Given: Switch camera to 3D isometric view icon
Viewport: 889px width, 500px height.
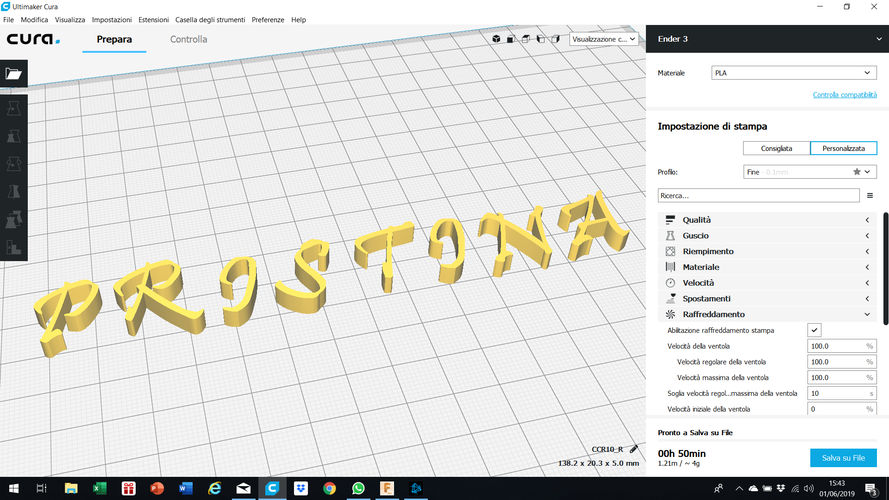Looking at the screenshot, I should click(496, 39).
